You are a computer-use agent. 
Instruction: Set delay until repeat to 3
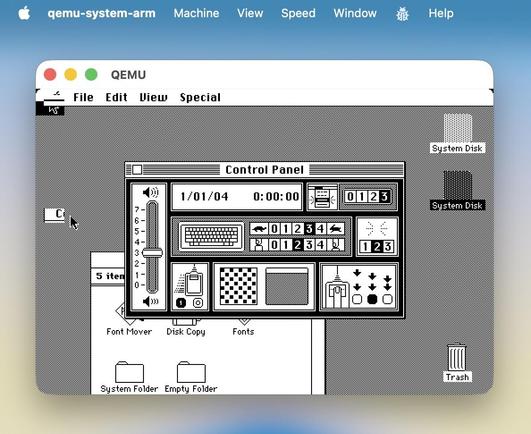[x=309, y=245]
